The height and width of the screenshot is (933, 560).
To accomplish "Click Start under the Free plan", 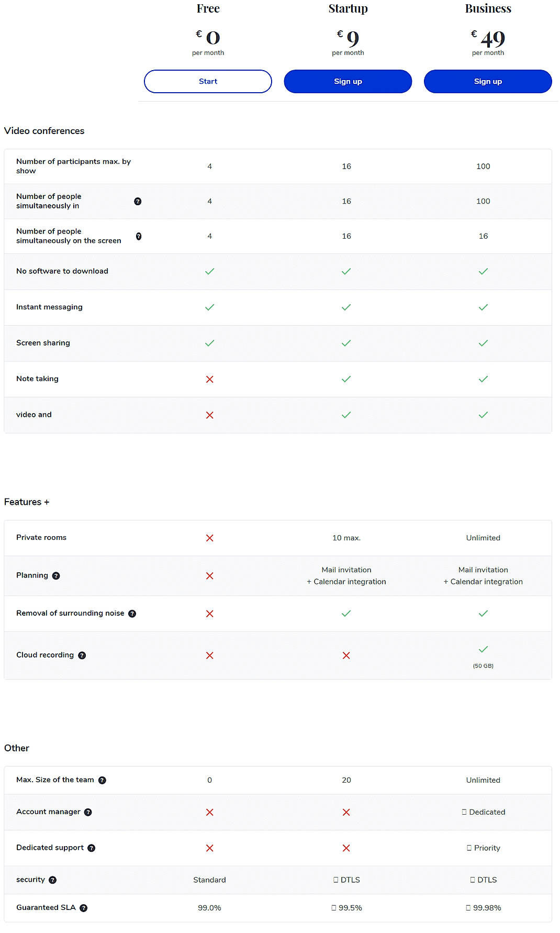I will (x=208, y=81).
